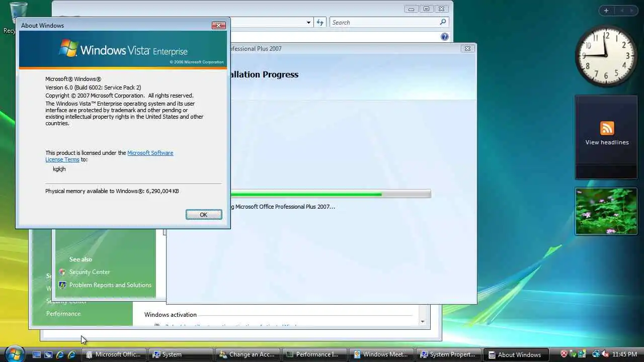The image size is (644, 362).
Task: Click the sidebar Add gadgets plus button
Action: point(606,11)
